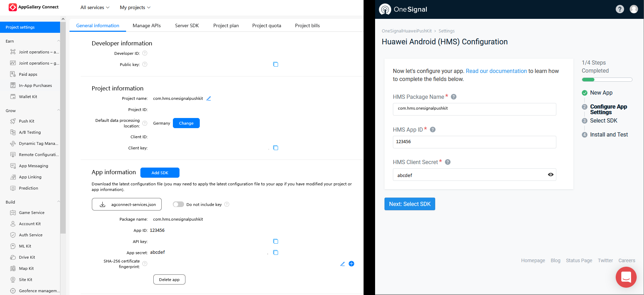Click the Drive Kit sidebar icon
This screenshot has height=295, width=644.
(13, 257)
